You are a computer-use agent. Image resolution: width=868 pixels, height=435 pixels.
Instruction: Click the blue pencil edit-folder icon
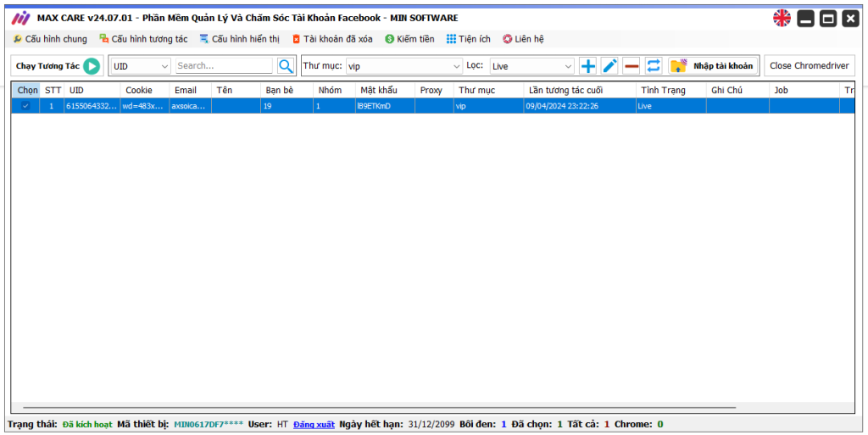click(609, 66)
